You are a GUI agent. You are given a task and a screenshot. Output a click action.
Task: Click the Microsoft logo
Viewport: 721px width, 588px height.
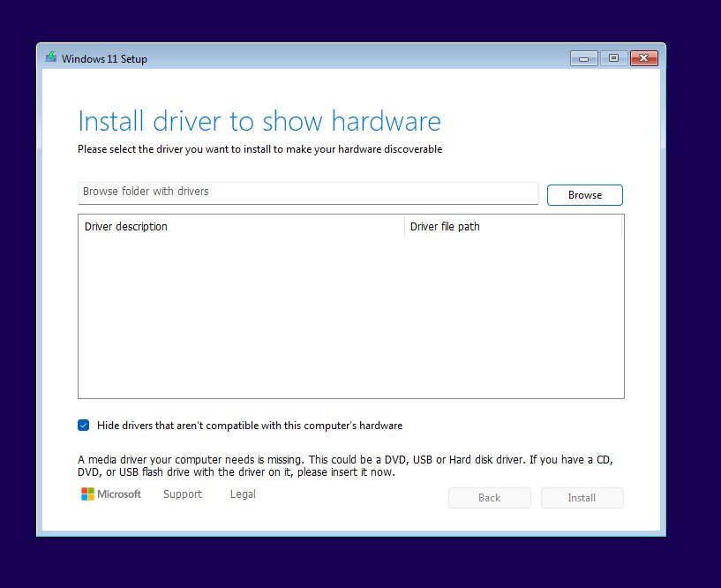point(110,494)
